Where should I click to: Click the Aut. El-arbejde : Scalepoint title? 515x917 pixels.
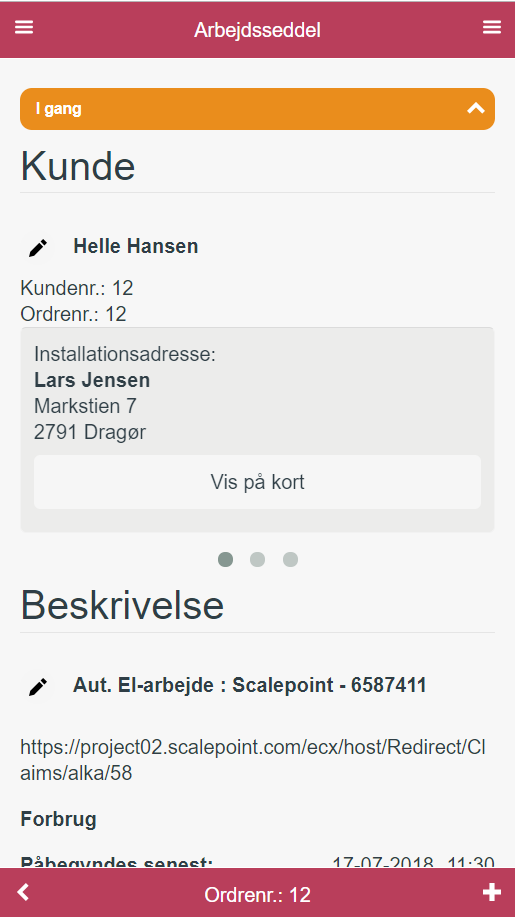[250, 685]
